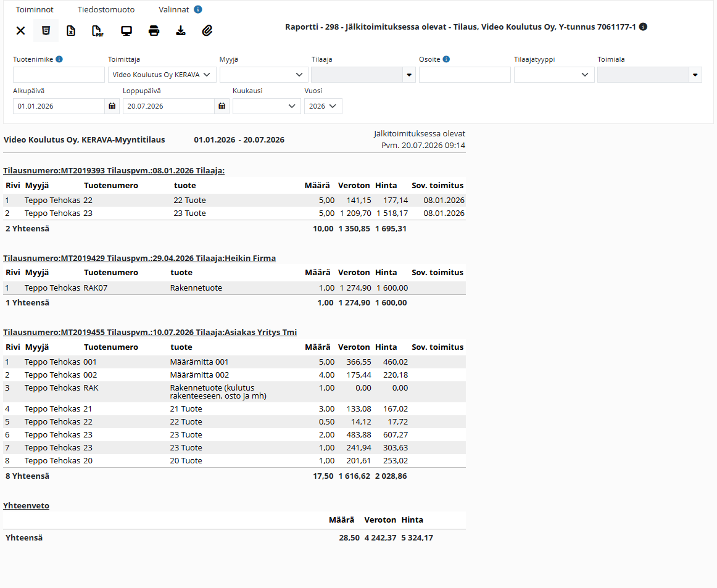
Task: View info icon next to Valinnat
Action: [198, 9]
